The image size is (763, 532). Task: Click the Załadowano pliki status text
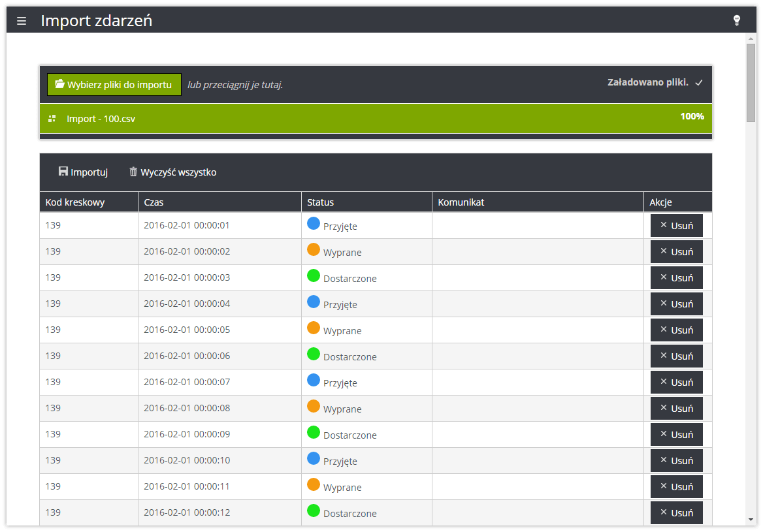pos(647,82)
